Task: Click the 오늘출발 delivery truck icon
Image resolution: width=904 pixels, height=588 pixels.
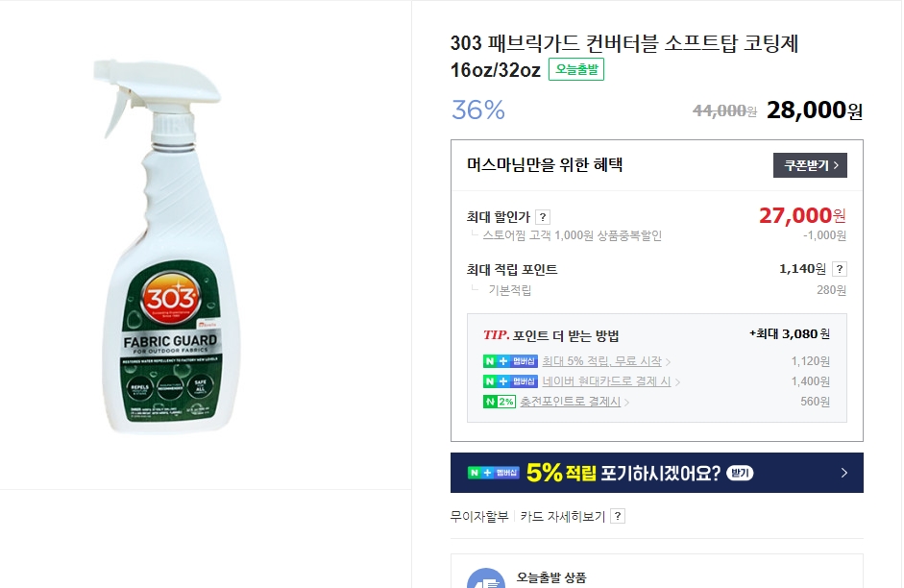Action: 485,579
